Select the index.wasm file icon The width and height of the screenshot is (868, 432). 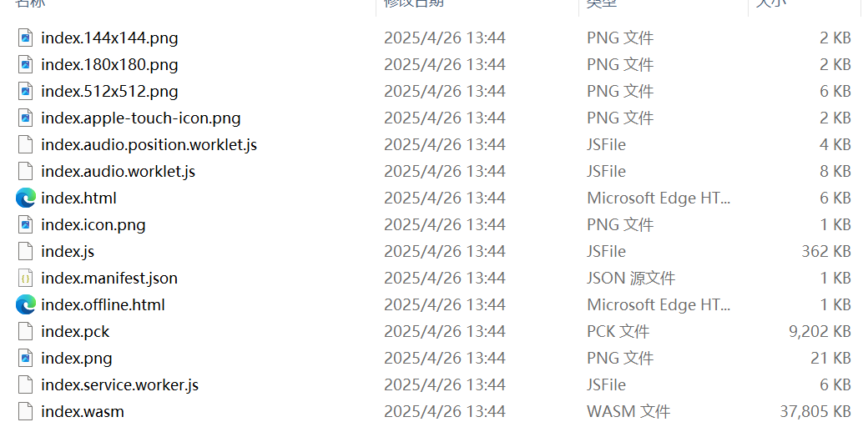click(x=26, y=411)
